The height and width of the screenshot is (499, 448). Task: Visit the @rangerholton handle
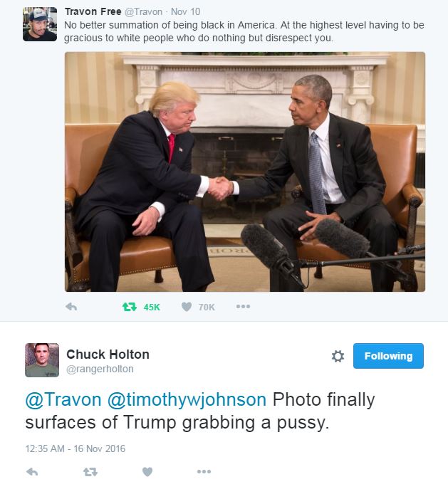pos(100,369)
